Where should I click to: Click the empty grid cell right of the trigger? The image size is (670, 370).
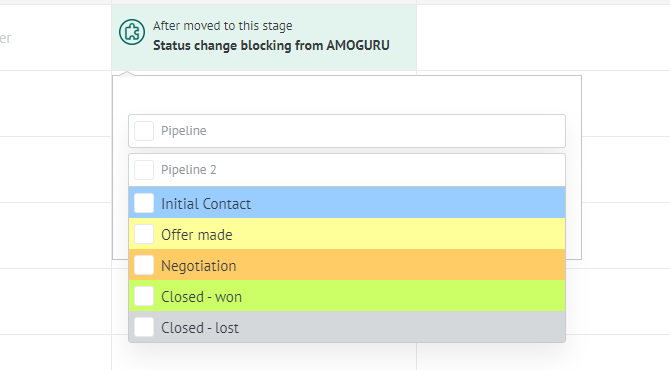click(543, 38)
